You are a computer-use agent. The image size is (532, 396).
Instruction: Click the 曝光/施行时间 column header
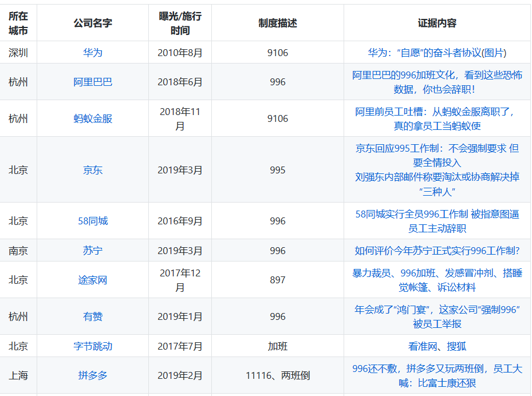180,23
